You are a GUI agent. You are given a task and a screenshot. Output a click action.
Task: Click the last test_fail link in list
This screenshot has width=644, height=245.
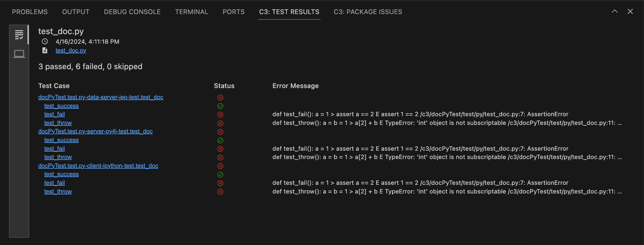pos(54,183)
